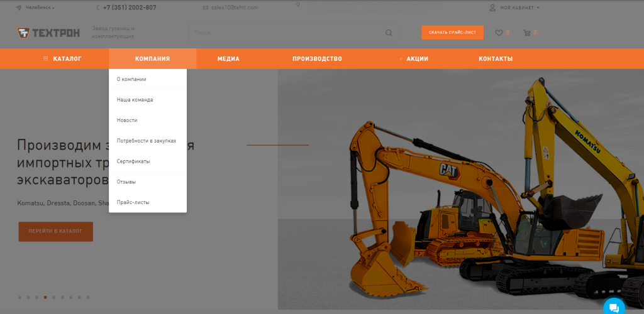Click the search magnifier icon
This screenshot has height=314, width=644.
(389, 33)
